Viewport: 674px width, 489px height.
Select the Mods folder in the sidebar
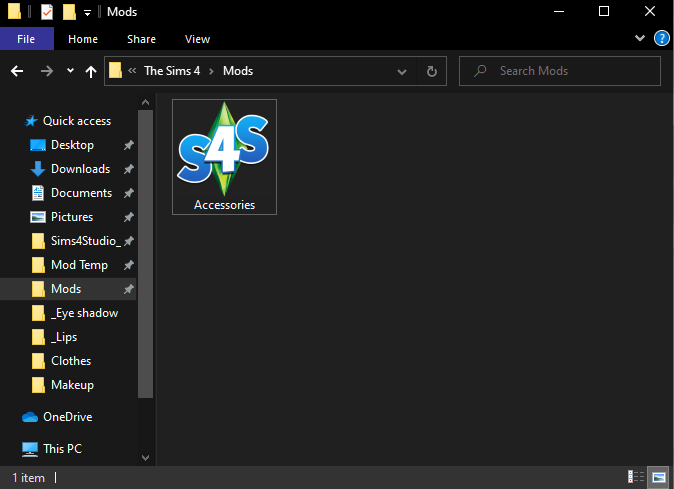click(68, 289)
